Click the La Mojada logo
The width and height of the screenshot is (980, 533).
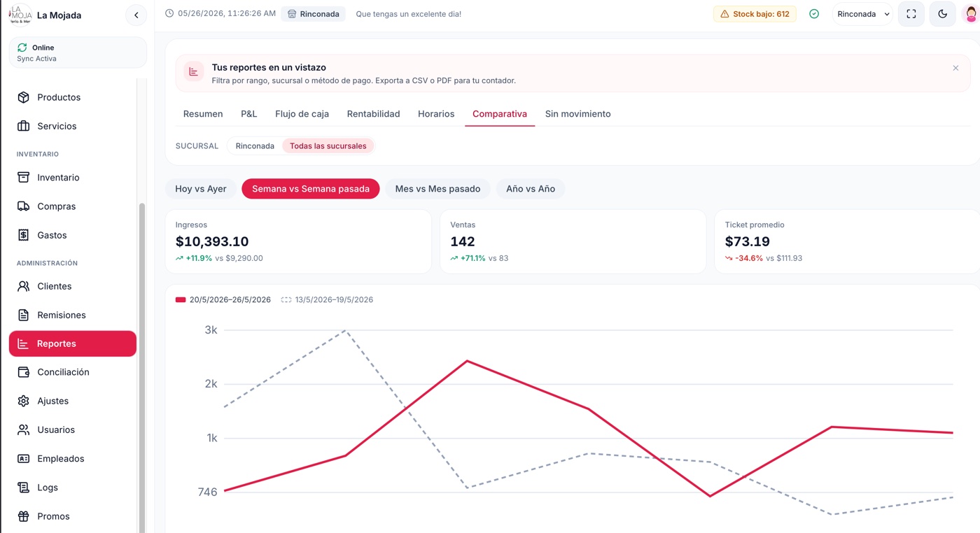click(20, 15)
